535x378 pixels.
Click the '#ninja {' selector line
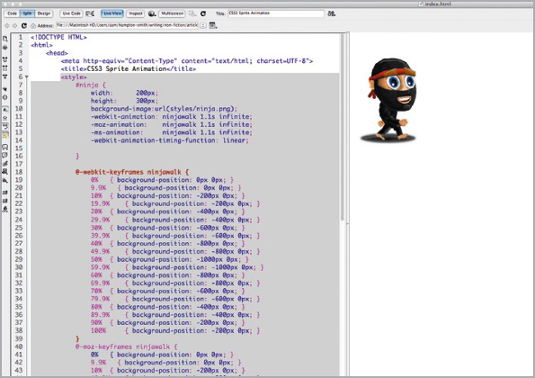click(x=91, y=85)
